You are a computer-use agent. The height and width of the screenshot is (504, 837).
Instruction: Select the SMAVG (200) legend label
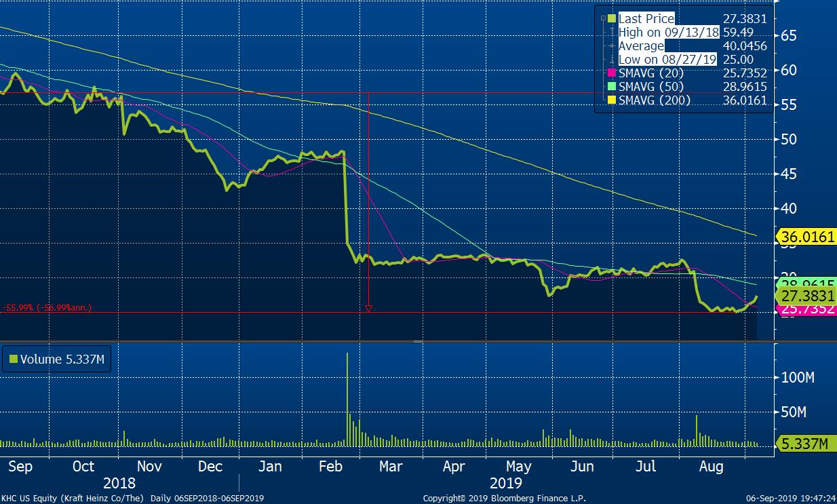655,100
